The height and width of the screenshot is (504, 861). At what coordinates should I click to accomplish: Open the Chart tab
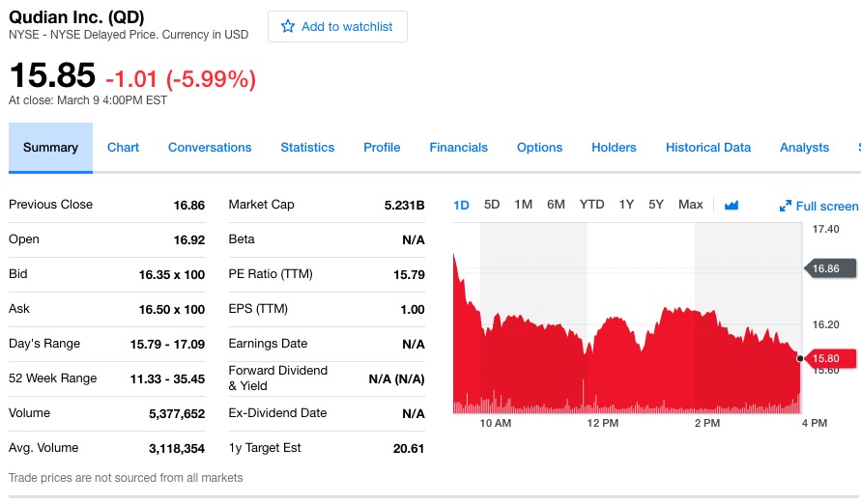[x=123, y=148]
